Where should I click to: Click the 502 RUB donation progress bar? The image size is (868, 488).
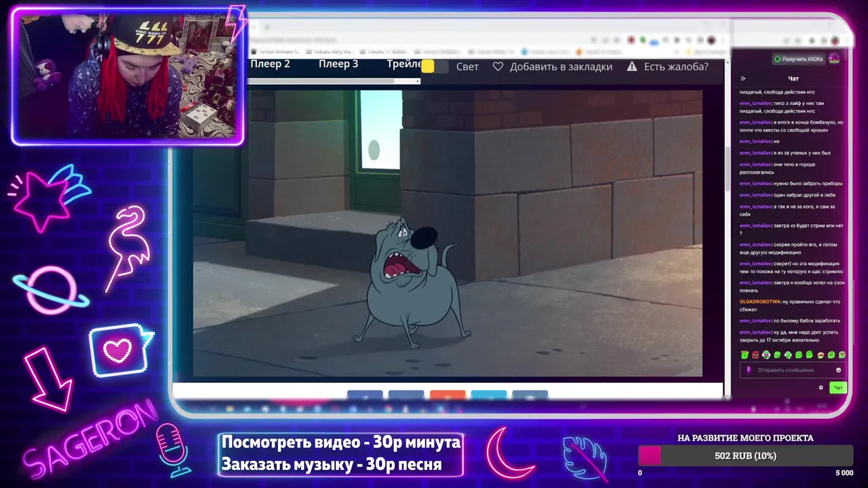click(745, 455)
